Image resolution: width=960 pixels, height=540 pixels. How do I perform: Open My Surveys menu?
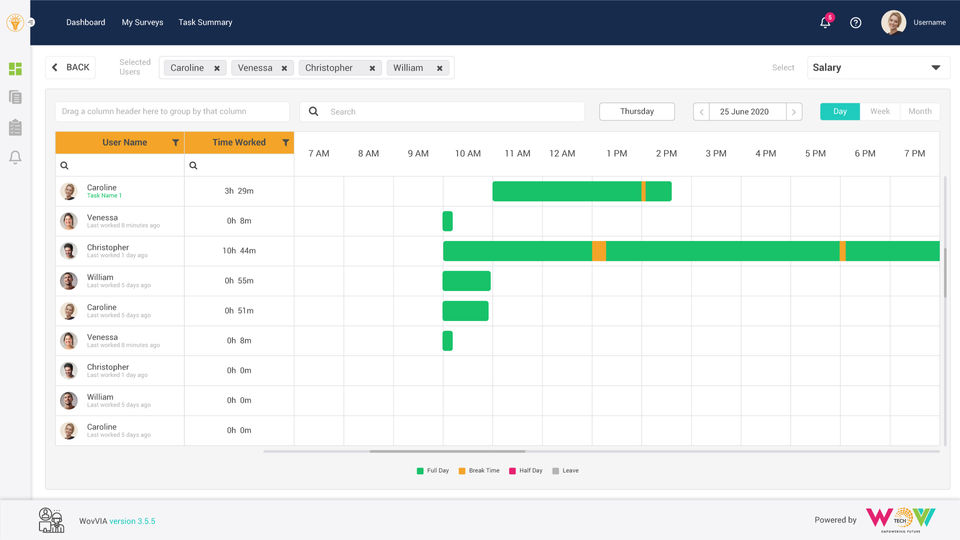[x=142, y=22]
